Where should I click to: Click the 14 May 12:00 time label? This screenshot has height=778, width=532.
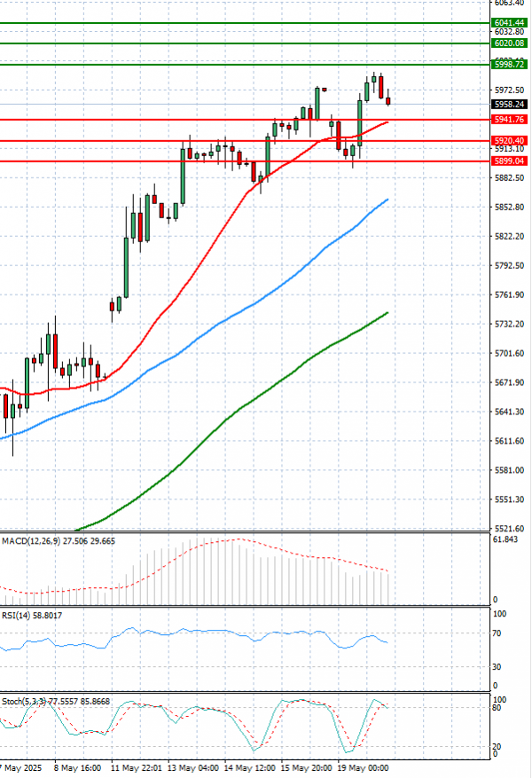249,768
